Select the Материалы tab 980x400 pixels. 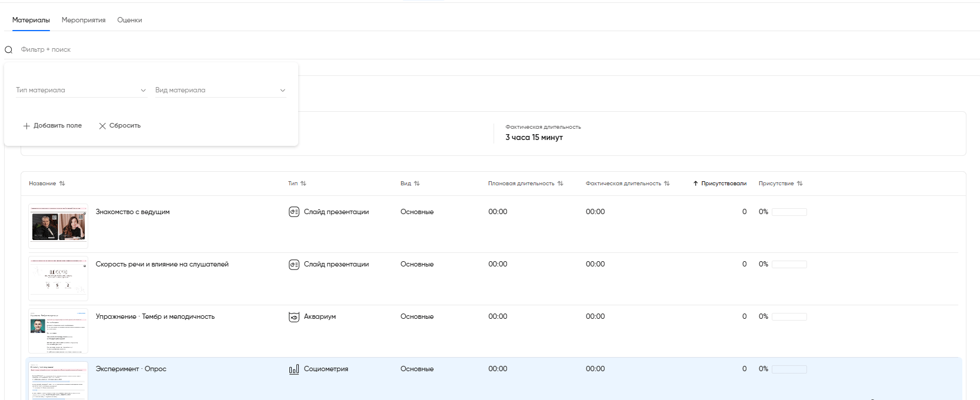31,20
